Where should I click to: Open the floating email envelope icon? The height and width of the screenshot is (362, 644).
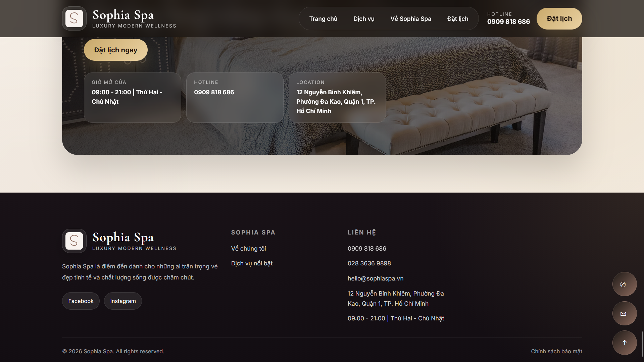click(x=624, y=313)
